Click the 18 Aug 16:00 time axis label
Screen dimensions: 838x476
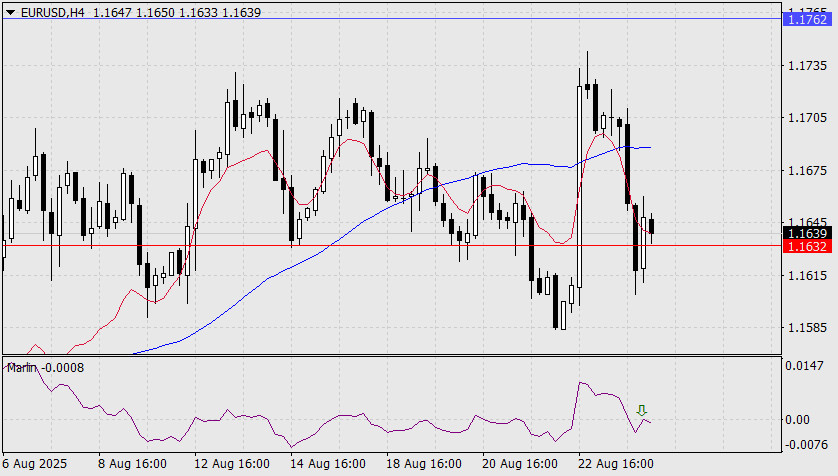coord(424,464)
